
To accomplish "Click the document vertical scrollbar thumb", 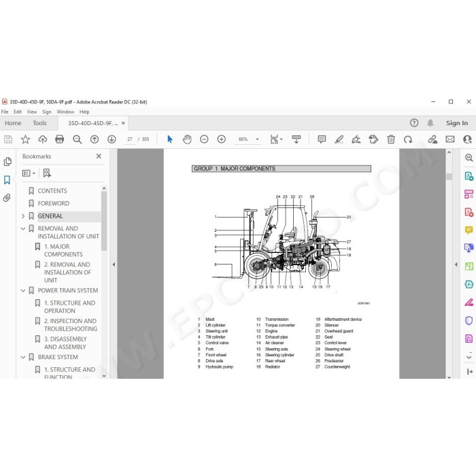I will click(x=449, y=177).
